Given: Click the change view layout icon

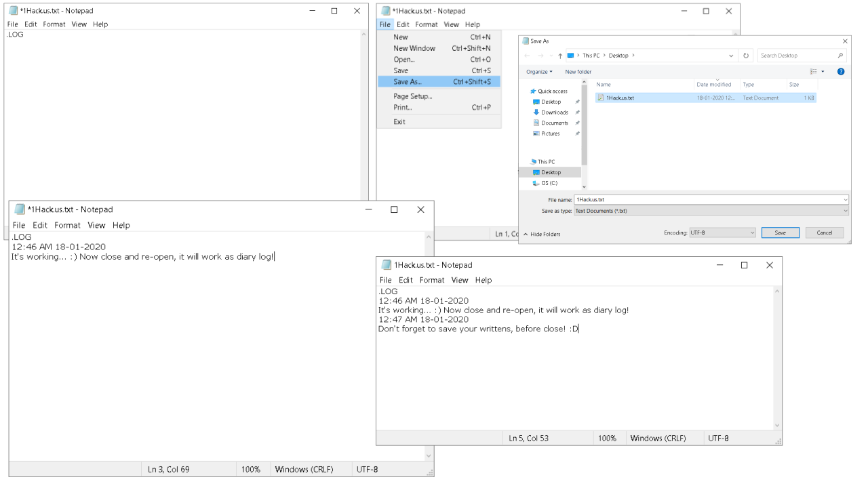Looking at the screenshot, I should click(814, 71).
